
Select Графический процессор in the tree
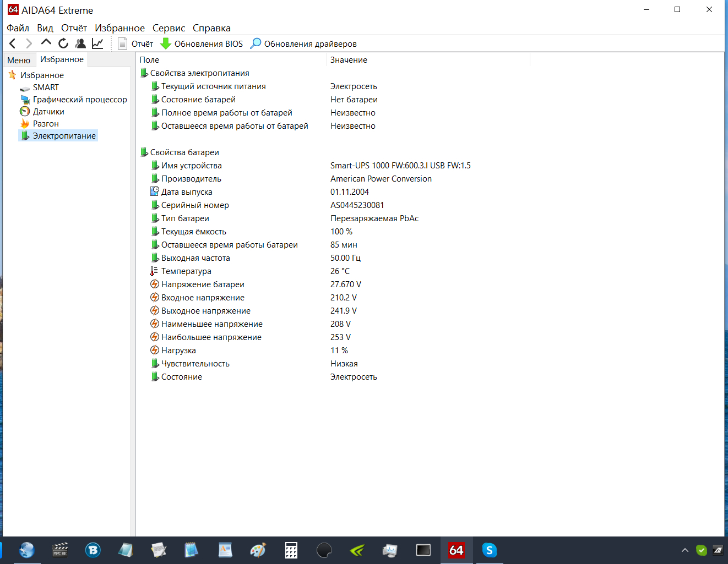pyautogui.click(x=80, y=100)
